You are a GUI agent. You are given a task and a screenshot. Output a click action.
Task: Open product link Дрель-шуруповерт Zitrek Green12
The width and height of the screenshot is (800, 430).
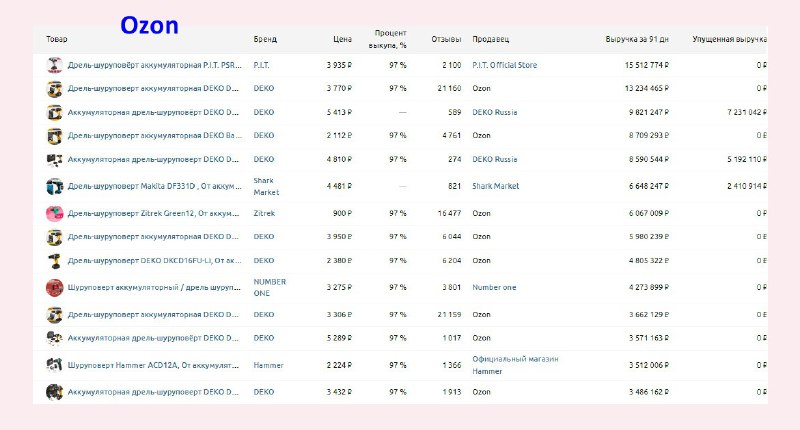click(x=154, y=213)
